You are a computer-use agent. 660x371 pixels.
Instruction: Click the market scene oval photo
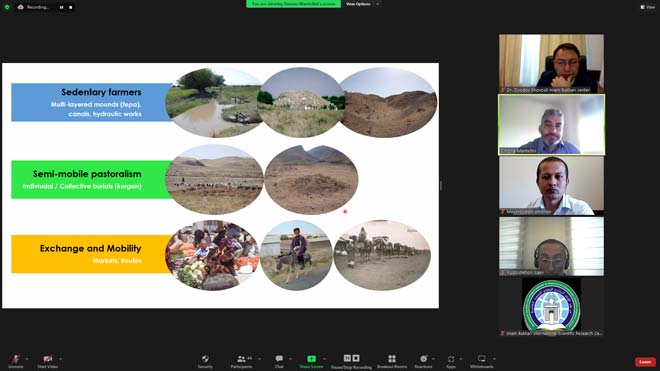212,255
